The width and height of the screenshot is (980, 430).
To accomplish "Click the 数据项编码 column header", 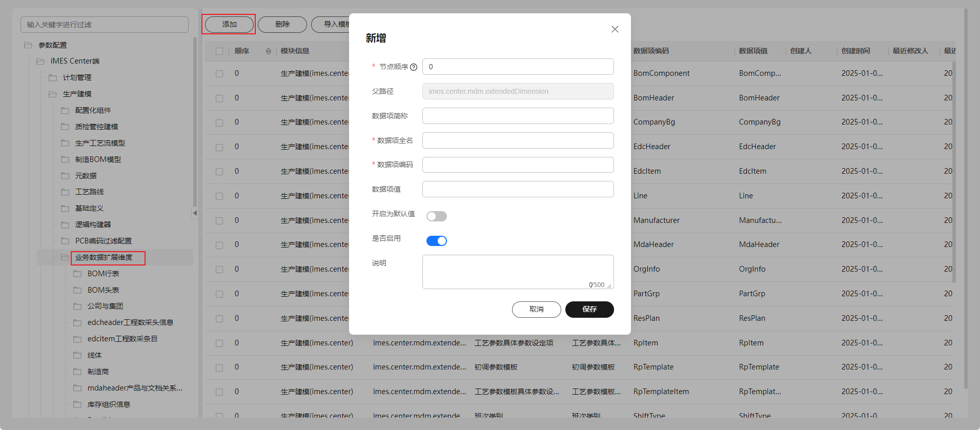I will pos(651,51).
